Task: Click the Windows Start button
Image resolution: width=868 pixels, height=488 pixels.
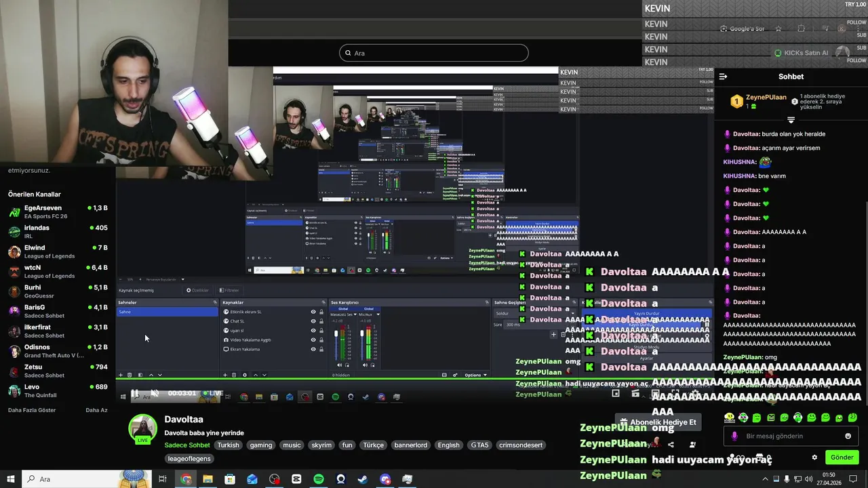Action: [11, 479]
